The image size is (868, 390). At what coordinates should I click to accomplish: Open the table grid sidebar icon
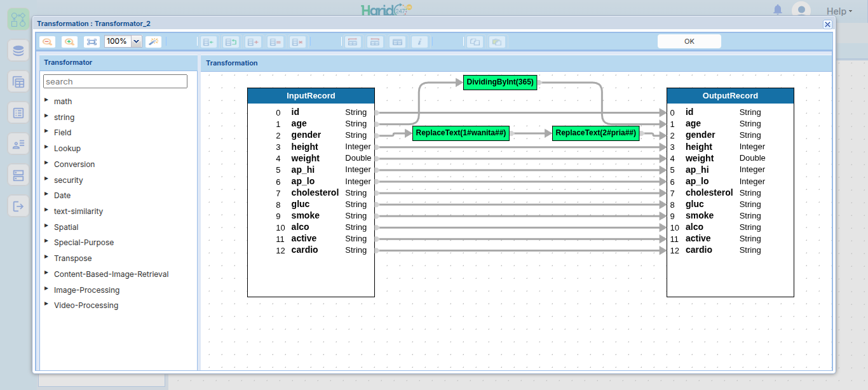pos(18,81)
